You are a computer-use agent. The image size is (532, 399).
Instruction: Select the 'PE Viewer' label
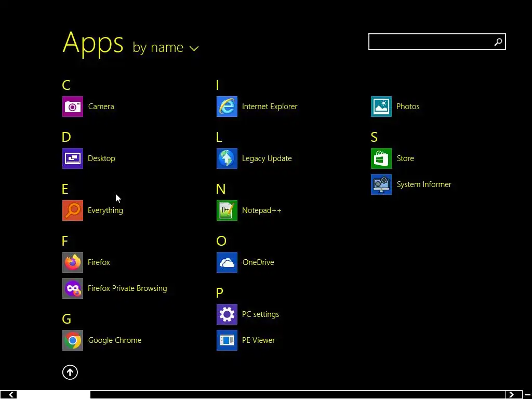(259, 340)
